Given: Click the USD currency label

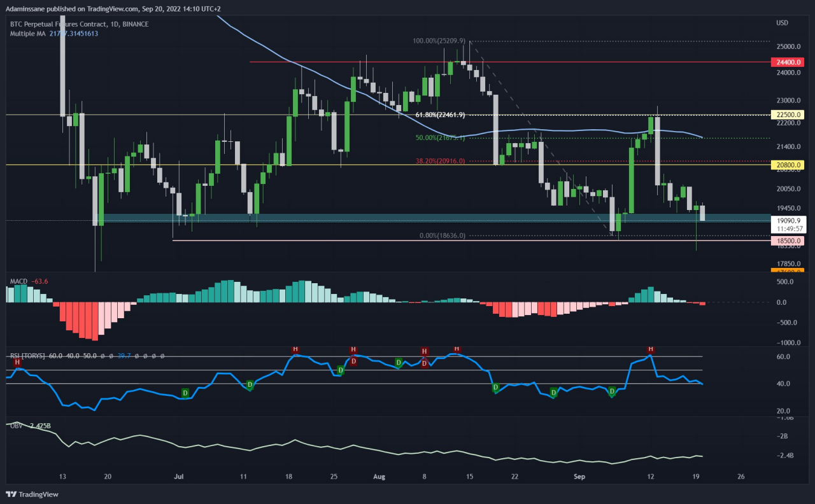Looking at the screenshot, I should [783, 24].
